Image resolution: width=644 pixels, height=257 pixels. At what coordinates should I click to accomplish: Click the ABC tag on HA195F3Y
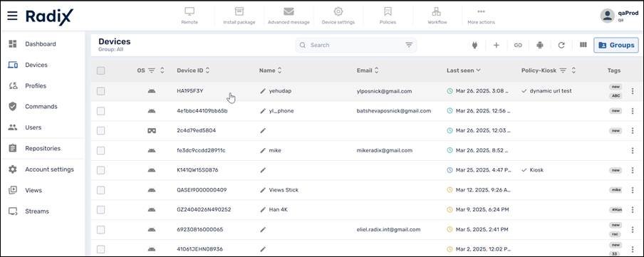pyautogui.click(x=616, y=96)
